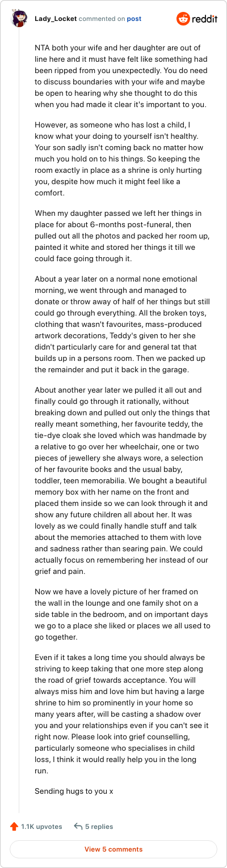Click the reddit wordmark text
The width and height of the screenshot is (227, 868).
(x=205, y=19)
